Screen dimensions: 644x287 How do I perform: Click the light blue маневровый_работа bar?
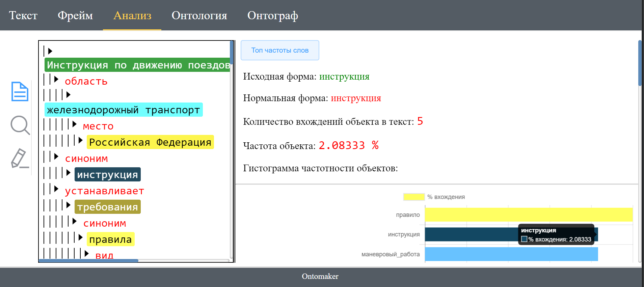tap(511, 254)
